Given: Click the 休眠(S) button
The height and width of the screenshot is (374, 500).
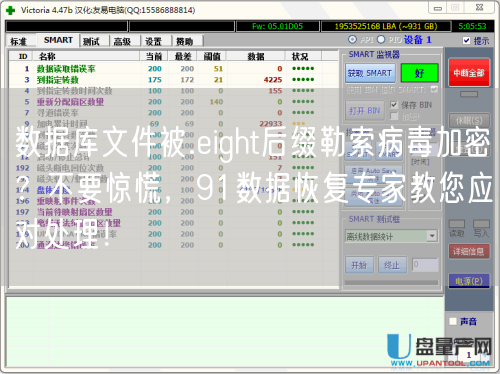Looking at the screenshot, I should (469, 120).
